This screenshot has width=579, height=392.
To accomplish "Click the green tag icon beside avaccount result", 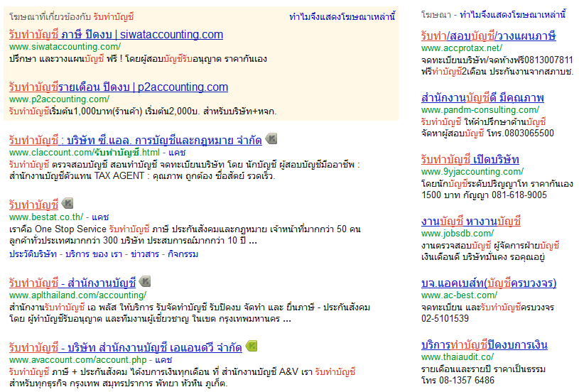I will (251, 346).
